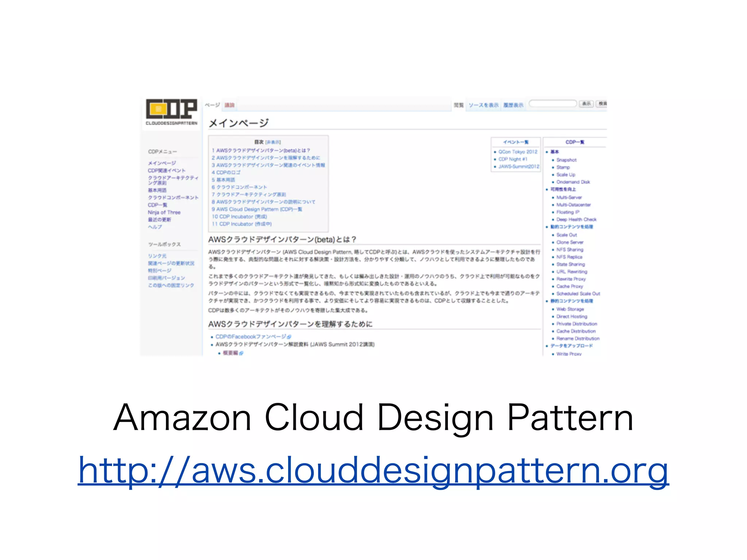The width and height of the screenshot is (747, 560).
Task: Open 印刷用バージョン in the toolbox
Action: 166,278
